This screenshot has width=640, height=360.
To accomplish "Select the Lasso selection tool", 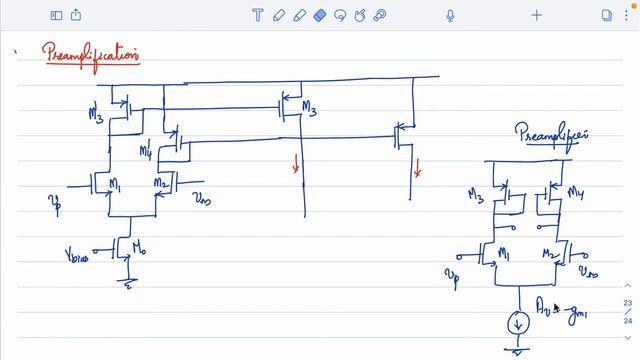I will pos(340,16).
